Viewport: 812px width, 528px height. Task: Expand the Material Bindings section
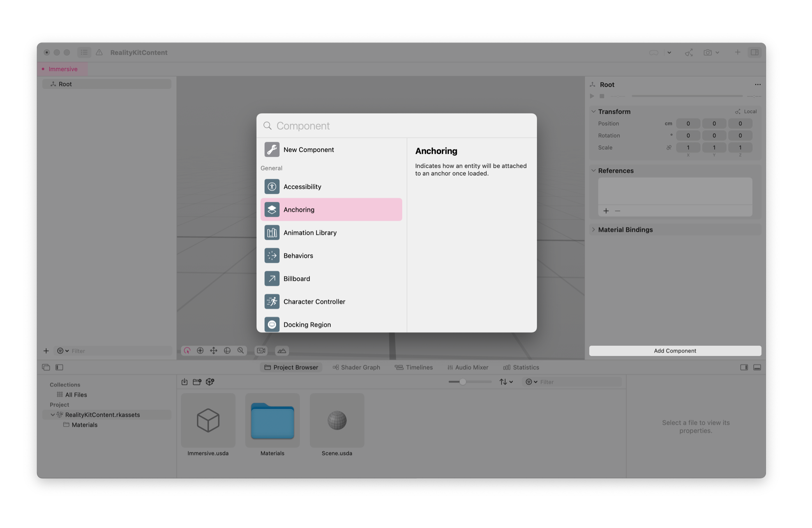(x=593, y=230)
